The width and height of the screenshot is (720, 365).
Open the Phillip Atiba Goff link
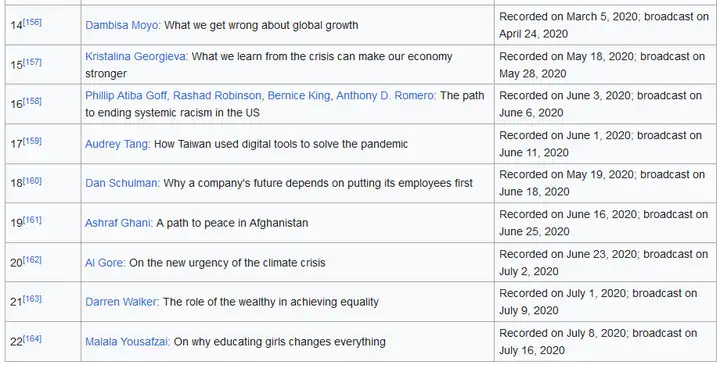pyautogui.click(x=126, y=95)
